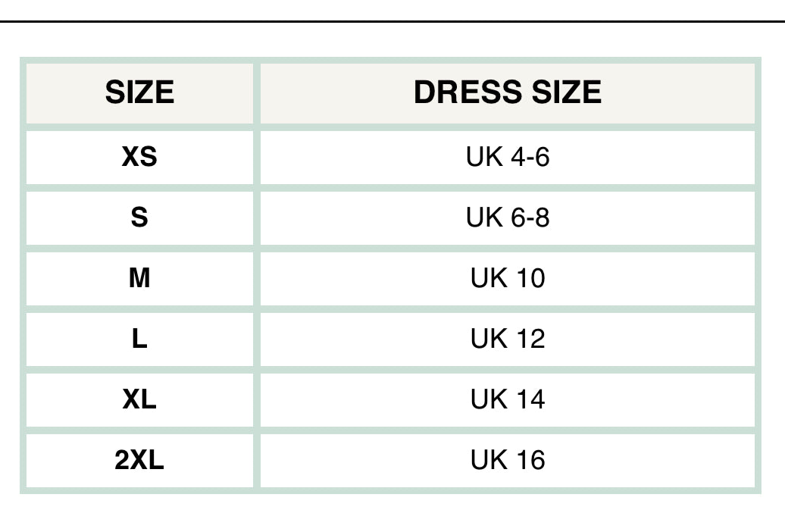Screen dimensions: 785x532
Task: Click the XL size cell
Action: [x=139, y=399]
